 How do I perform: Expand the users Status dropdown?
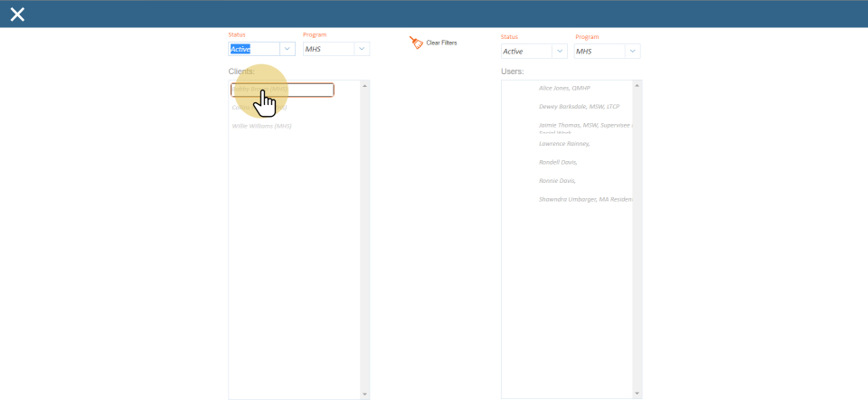pyautogui.click(x=560, y=52)
